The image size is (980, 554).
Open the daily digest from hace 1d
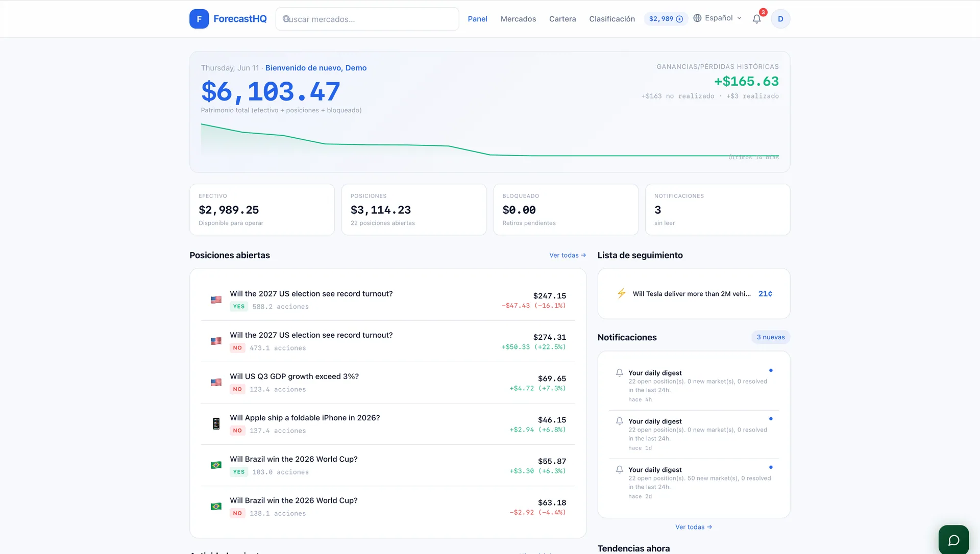[x=694, y=435]
